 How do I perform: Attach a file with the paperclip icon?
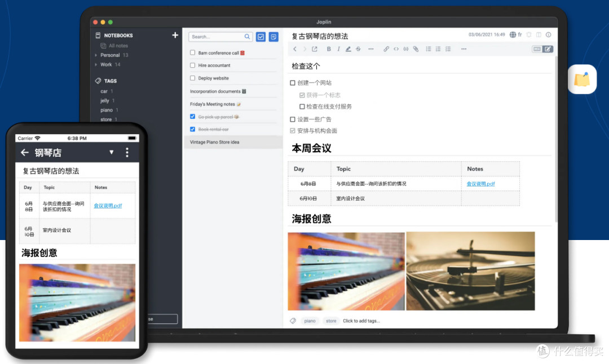click(x=416, y=49)
